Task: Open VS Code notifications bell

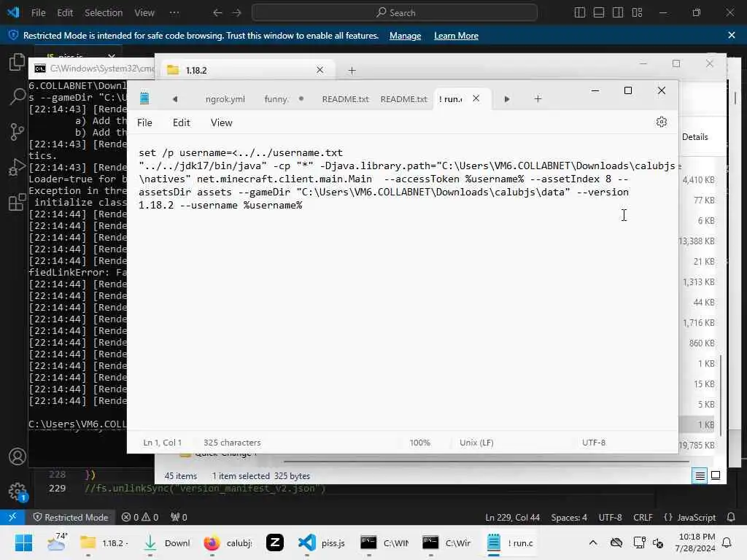Action: coord(731,517)
